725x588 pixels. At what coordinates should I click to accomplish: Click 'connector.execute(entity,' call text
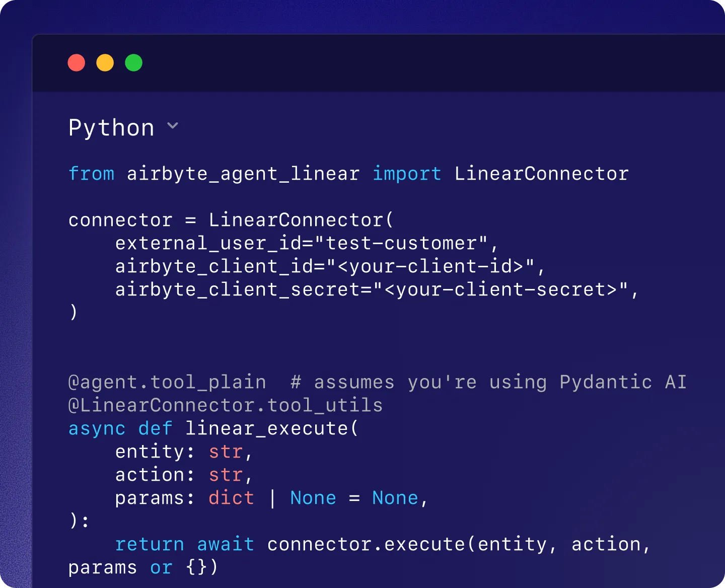(412, 544)
